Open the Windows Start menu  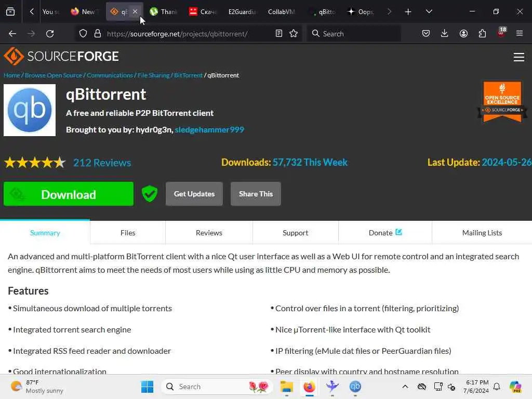tap(147, 387)
